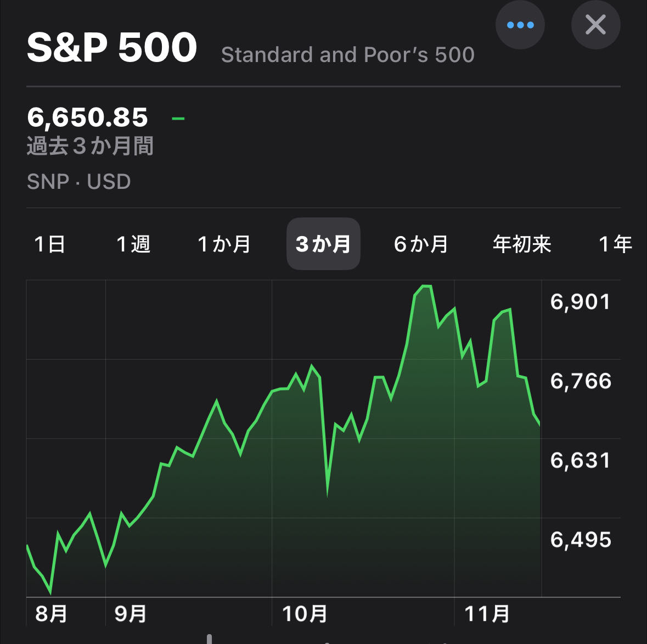This screenshot has height=644, width=647.
Task: Select the 1日 time range tab
Action: (50, 244)
